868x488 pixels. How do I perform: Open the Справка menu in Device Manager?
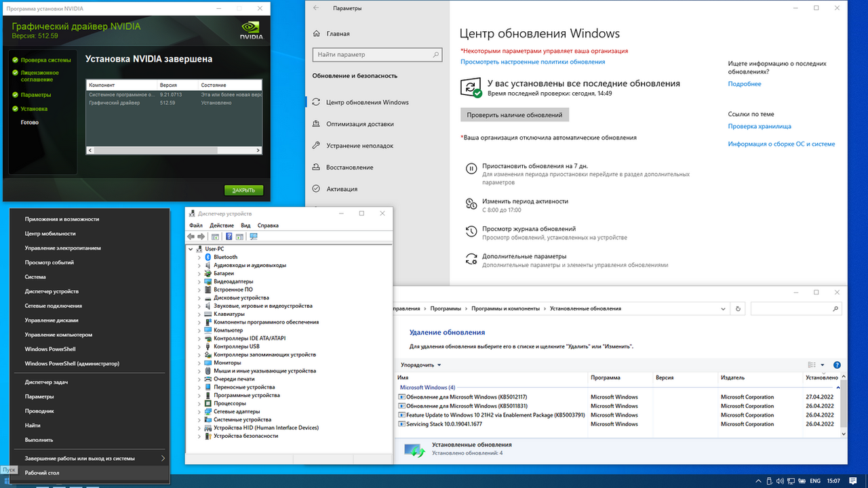point(268,225)
